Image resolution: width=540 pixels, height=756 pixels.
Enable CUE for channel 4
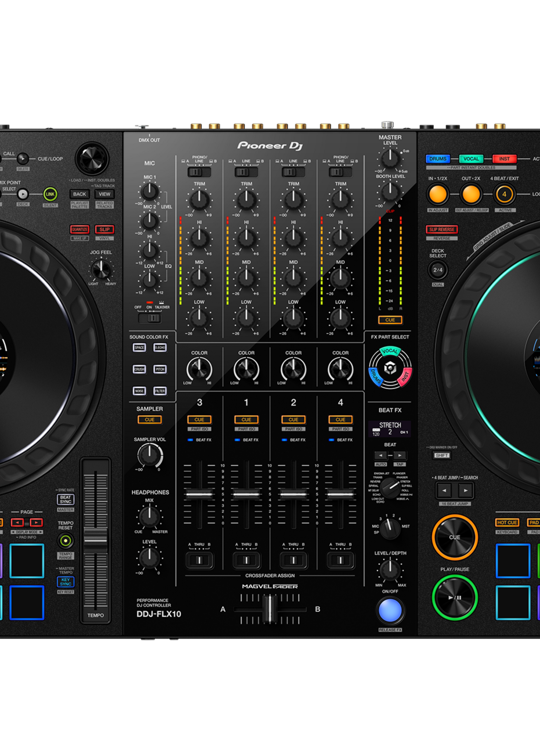(x=341, y=420)
